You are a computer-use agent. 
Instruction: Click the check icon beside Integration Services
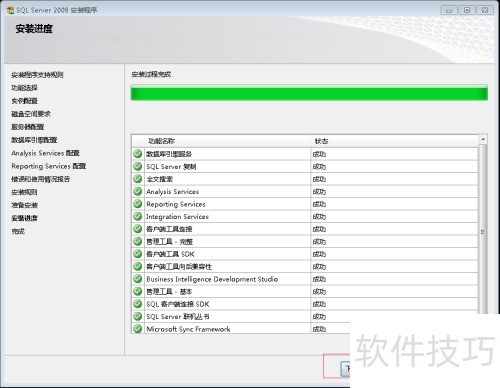click(x=137, y=216)
